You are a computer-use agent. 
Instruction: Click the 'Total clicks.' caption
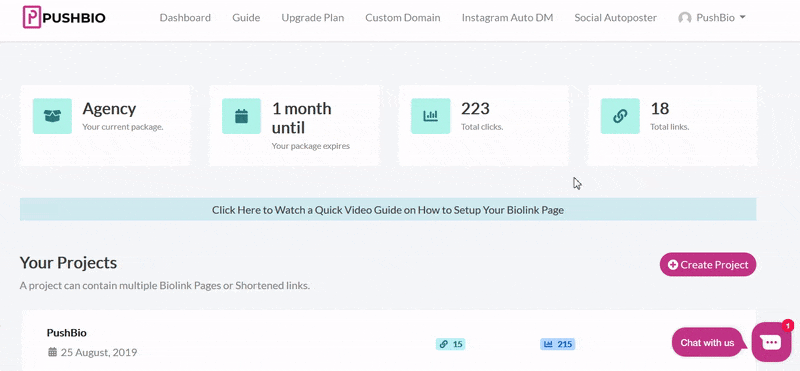(482, 127)
